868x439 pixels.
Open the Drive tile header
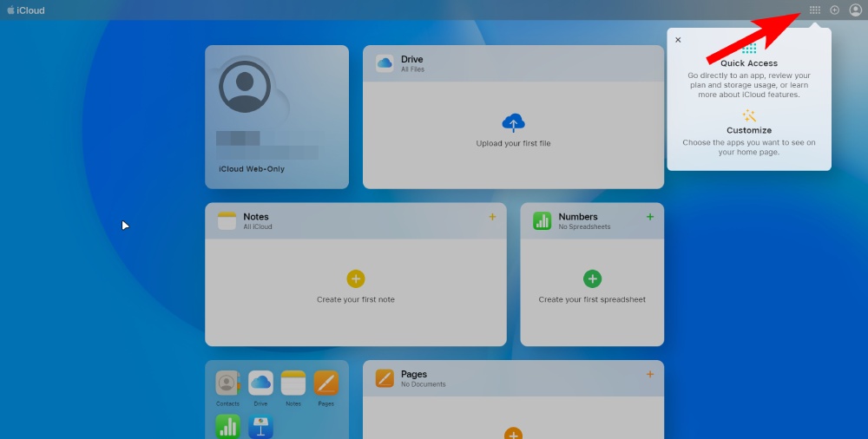tap(412, 63)
